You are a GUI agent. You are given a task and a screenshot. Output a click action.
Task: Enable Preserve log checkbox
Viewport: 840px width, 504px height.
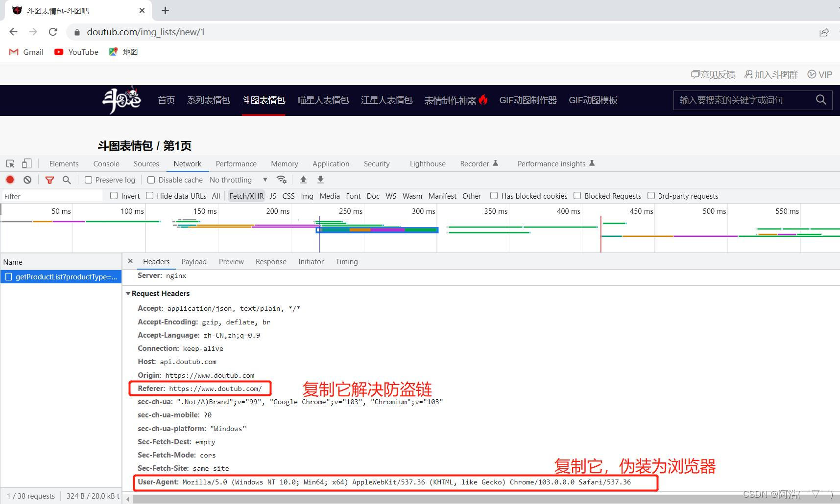89,180
